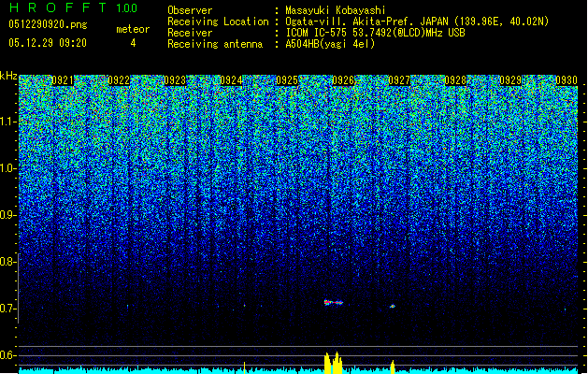
Task: Click the 'Receiving antenna' field label
Action: [x=215, y=44]
